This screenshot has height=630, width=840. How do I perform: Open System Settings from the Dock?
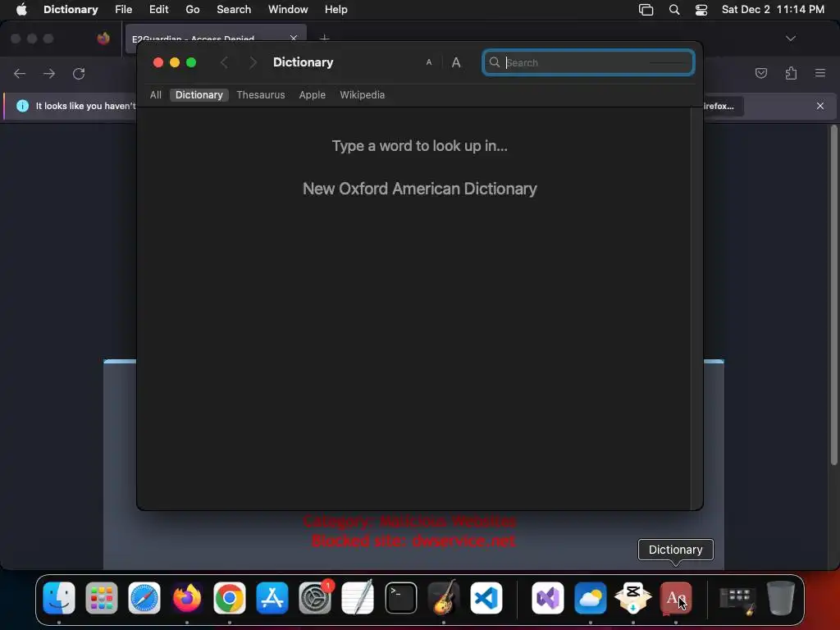(x=315, y=597)
